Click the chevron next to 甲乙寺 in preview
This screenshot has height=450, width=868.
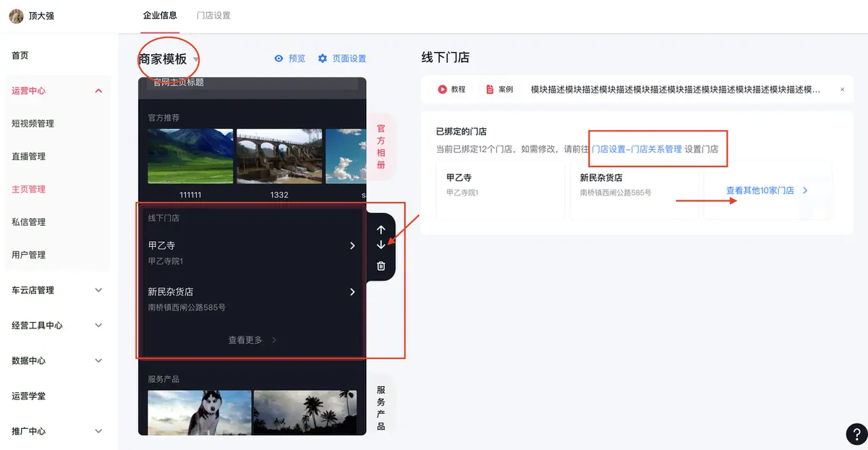[352, 246]
